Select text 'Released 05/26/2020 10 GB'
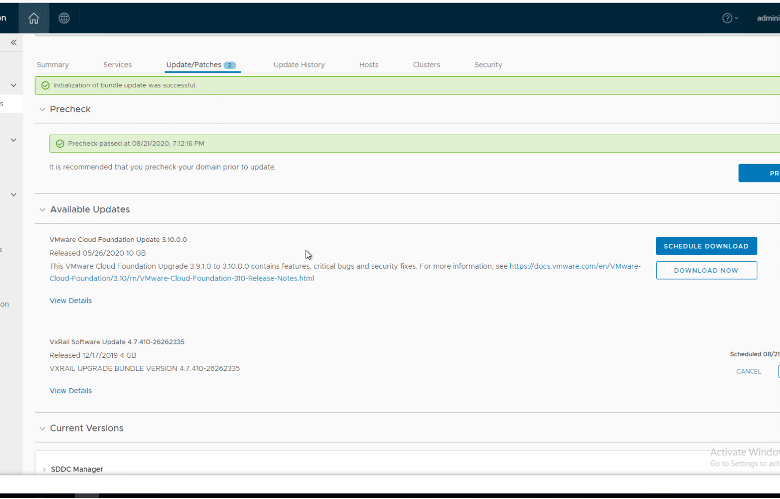Image resolution: width=780 pixels, height=499 pixels. [x=98, y=253]
